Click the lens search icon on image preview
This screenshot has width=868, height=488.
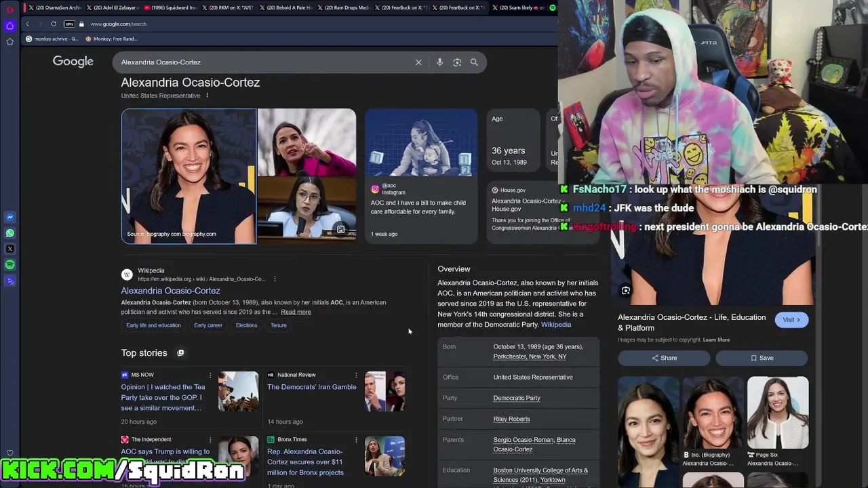[626, 291]
